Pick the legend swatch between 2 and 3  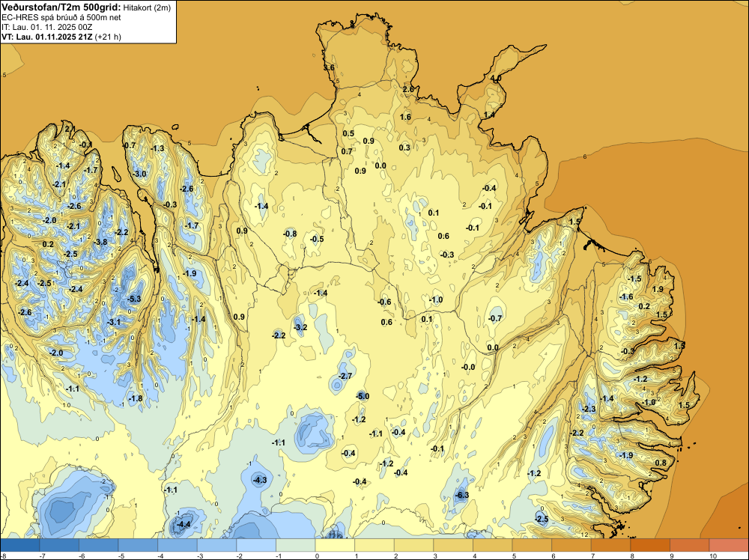pos(413,545)
